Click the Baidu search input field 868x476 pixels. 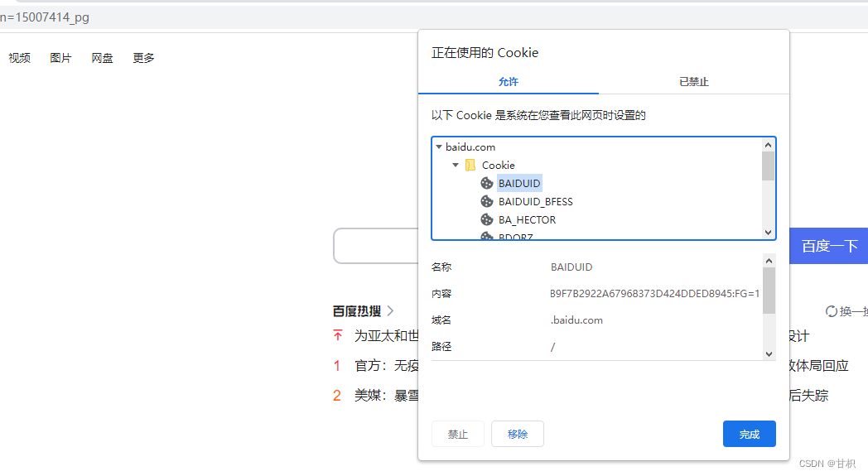376,246
